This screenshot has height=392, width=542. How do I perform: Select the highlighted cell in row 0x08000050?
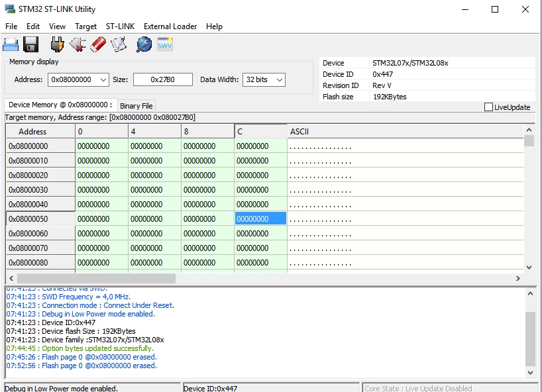(260, 219)
